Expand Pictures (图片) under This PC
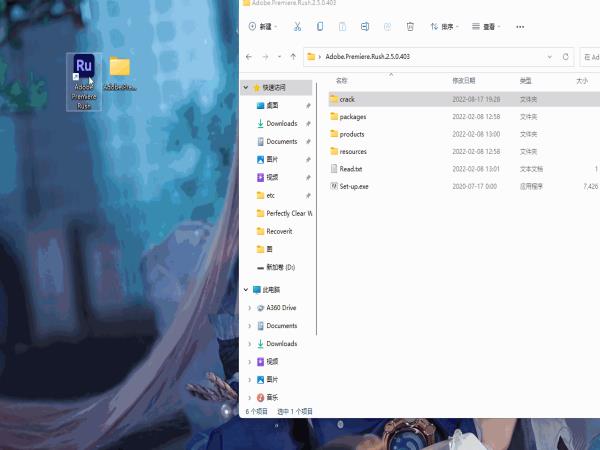Viewport: 600px width, 450px height. [x=250, y=380]
